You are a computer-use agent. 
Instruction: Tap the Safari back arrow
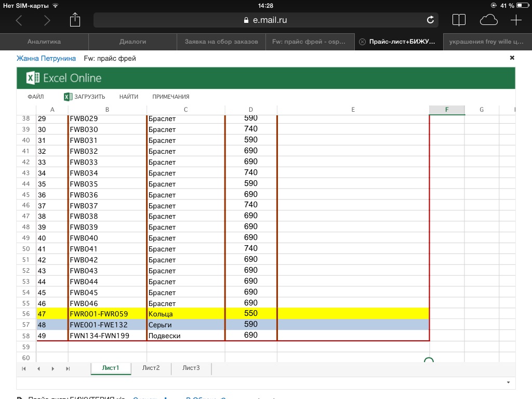click(19, 20)
